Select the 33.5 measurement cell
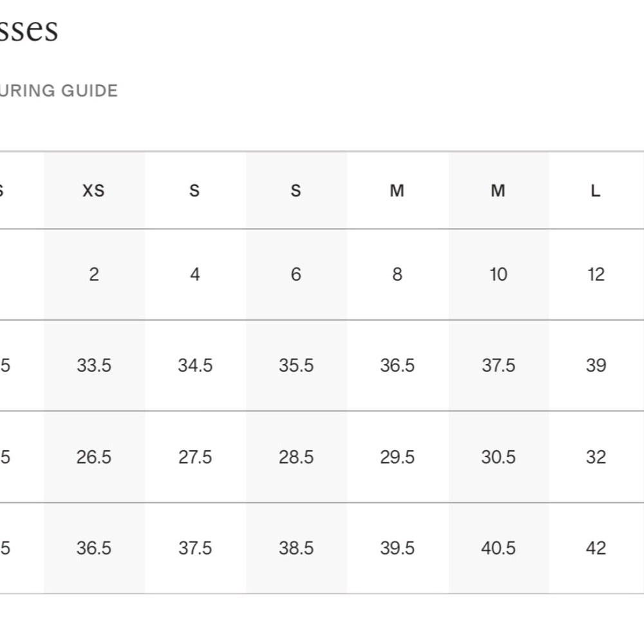This screenshot has height=644, width=644. tap(94, 366)
